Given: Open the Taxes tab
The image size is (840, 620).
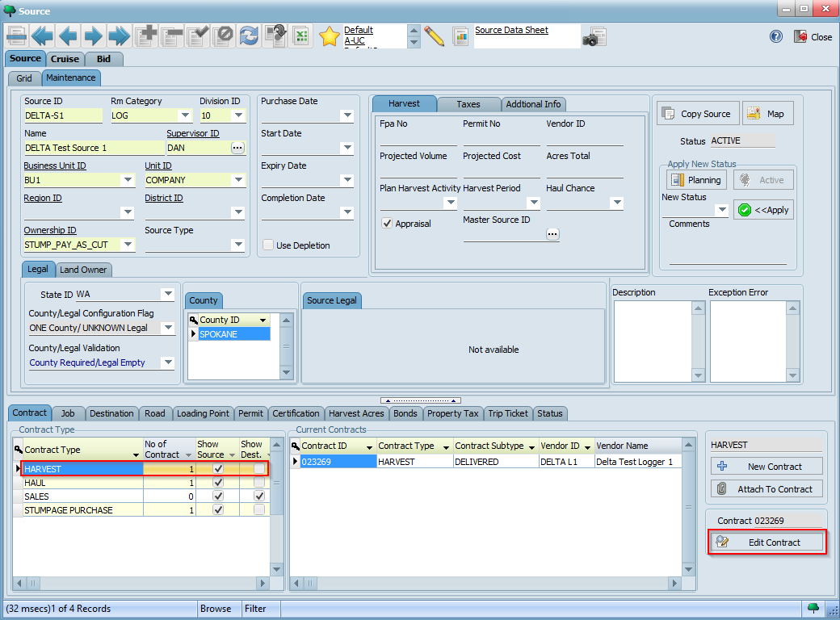Looking at the screenshot, I should (468, 104).
